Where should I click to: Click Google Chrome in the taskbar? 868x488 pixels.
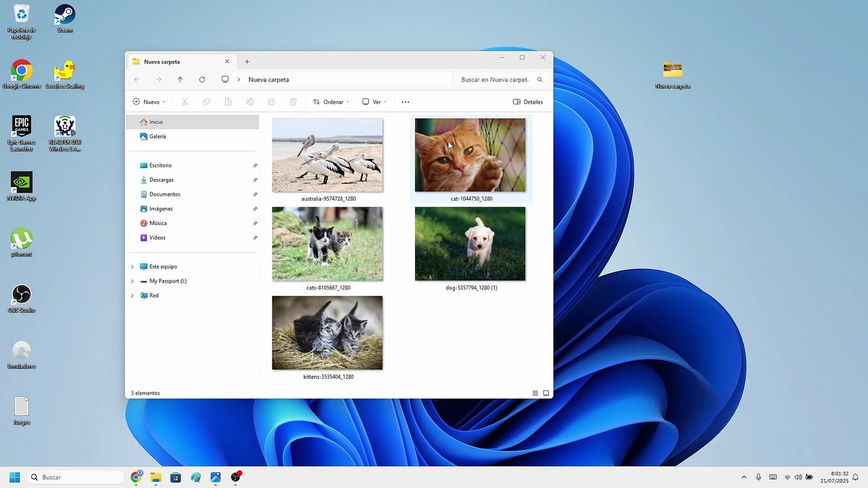click(x=136, y=477)
